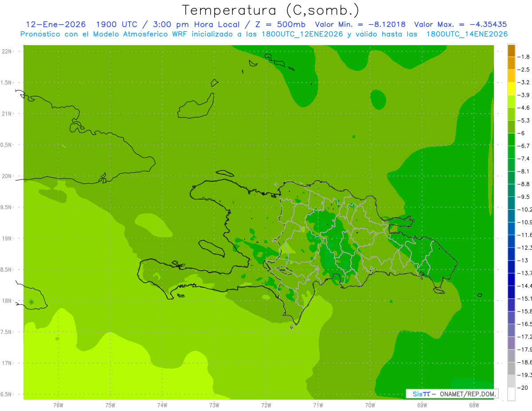Click the "-8.1" colorbar label

point(524,171)
